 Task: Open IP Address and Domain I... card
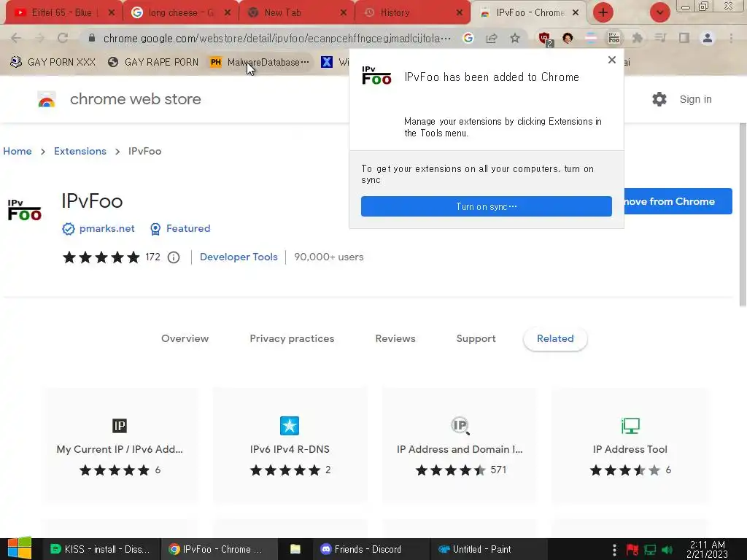point(460,446)
